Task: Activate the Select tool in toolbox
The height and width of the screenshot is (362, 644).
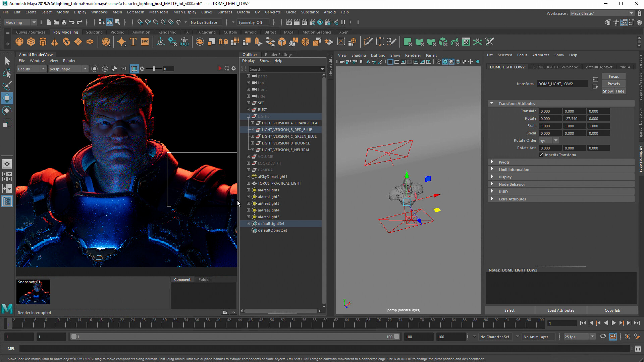Action: pos(7,61)
